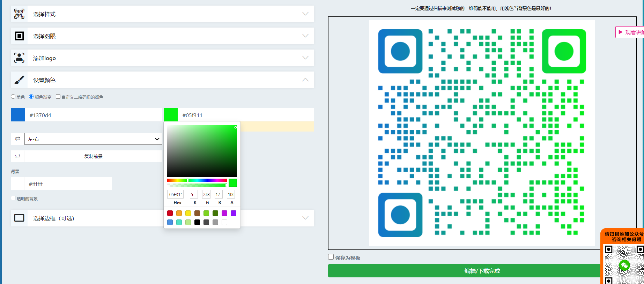
Task: Pick the black preset color swatch
Action: click(197, 222)
